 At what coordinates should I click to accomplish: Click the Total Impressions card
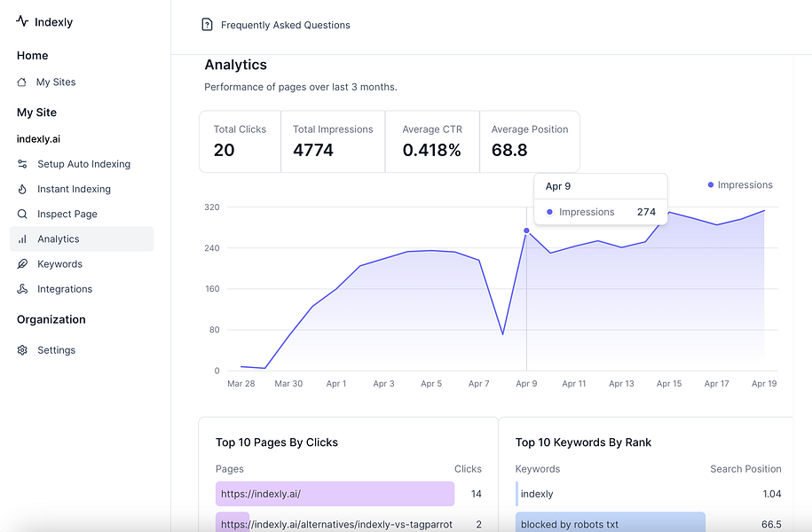(x=333, y=141)
